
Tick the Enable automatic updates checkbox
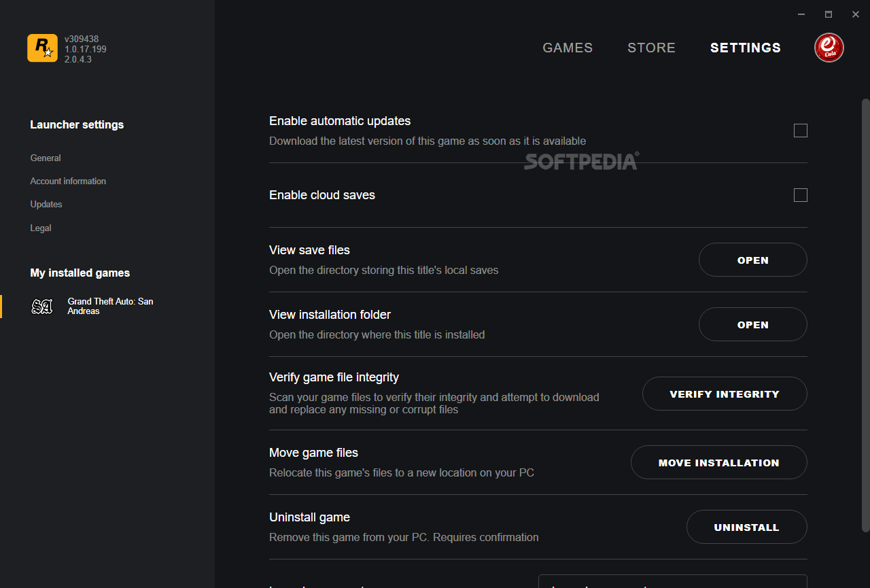pyautogui.click(x=801, y=131)
